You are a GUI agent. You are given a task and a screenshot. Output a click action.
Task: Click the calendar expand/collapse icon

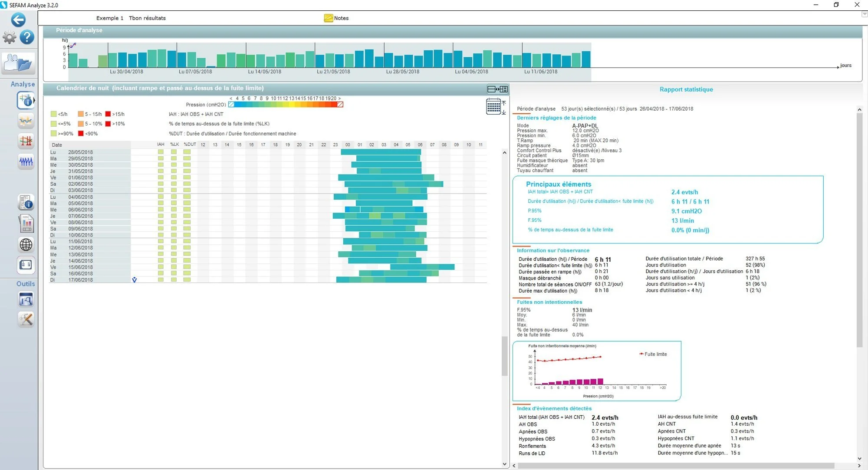point(496,106)
